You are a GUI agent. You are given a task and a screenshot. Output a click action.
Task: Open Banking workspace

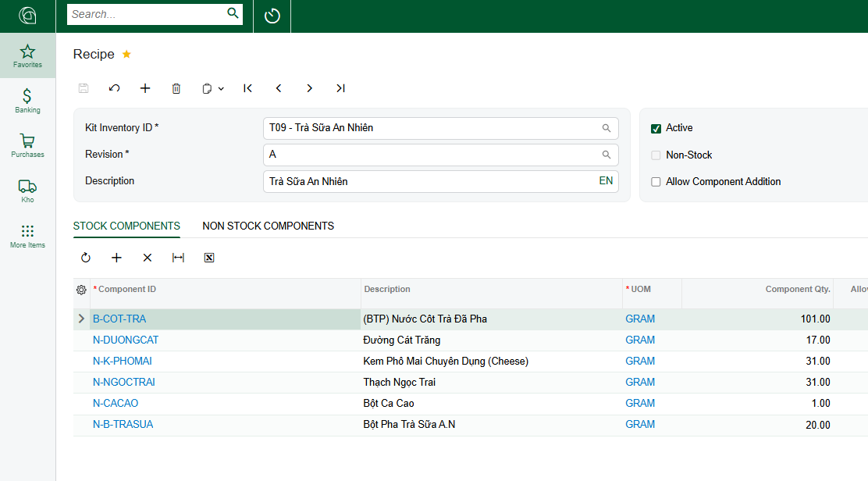tap(27, 101)
